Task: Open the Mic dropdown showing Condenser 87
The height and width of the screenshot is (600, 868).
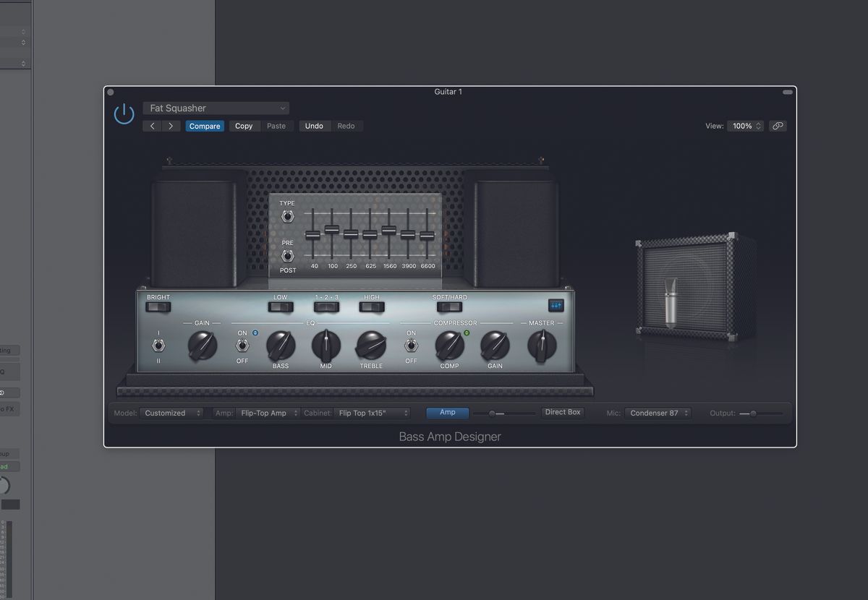Action: pos(658,413)
